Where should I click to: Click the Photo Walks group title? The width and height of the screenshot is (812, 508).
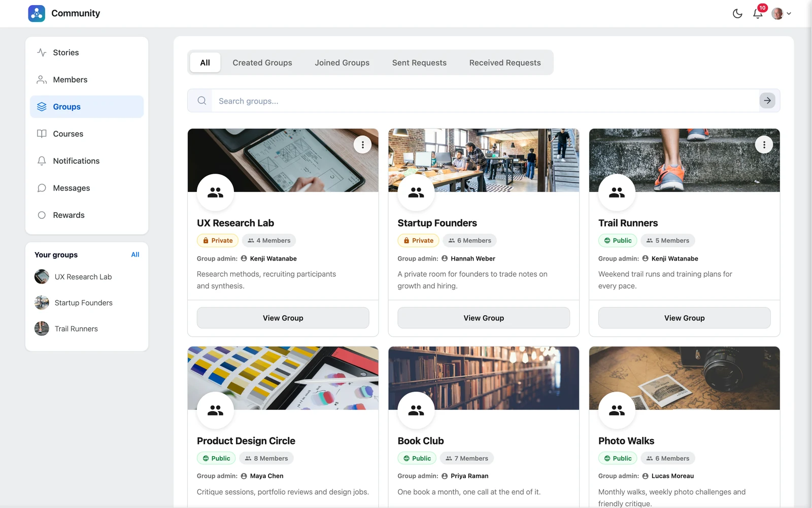tap(626, 441)
